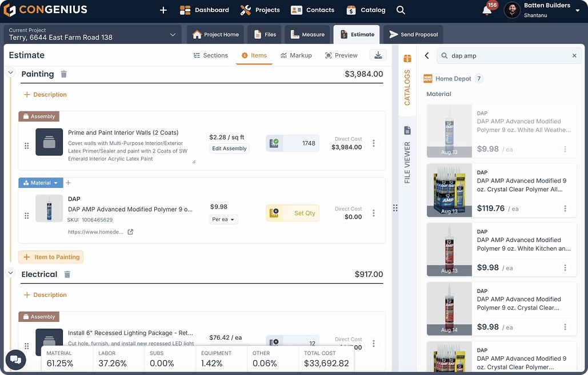The height and width of the screenshot is (375, 588).
Task: Click the 'dap amp' catalog search field
Action: click(509, 55)
